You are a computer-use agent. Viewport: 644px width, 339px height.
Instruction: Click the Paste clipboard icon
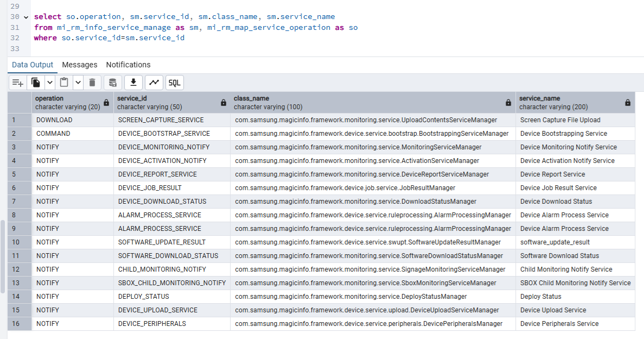64,83
